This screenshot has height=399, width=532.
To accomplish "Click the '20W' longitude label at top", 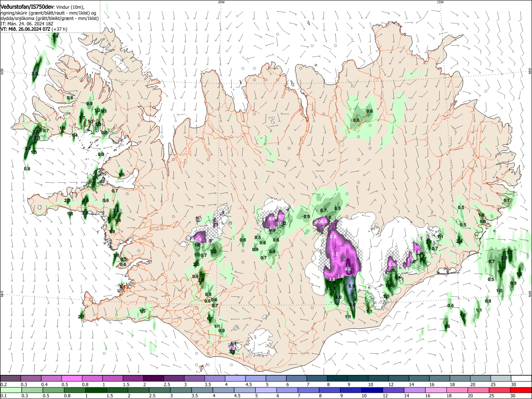I will [x=221, y=2].
